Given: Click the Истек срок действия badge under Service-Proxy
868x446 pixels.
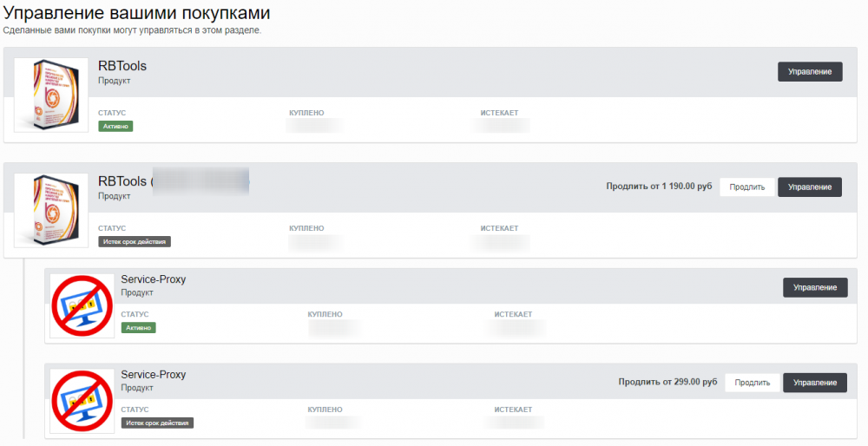Looking at the screenshot, I should click(x=157, y=423).
